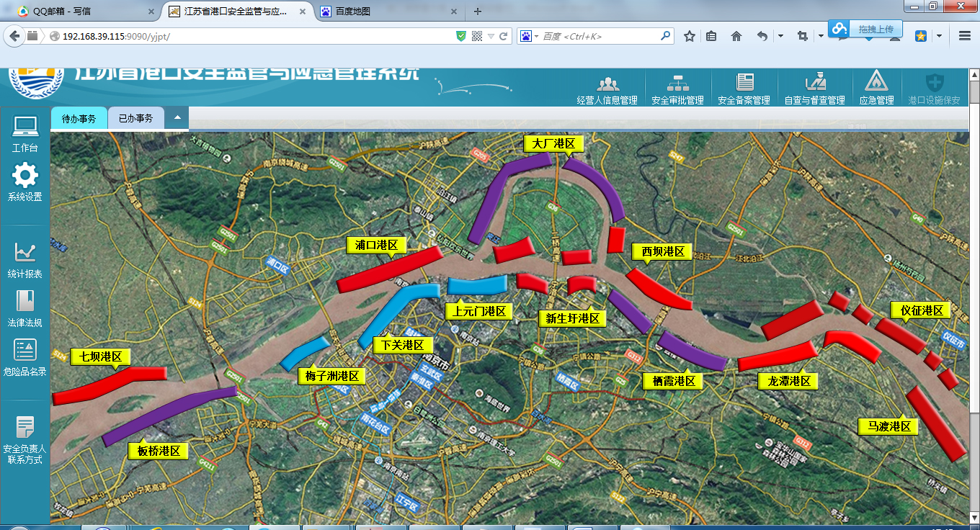
Task: Open 应急管理 emergency module
Action: (876, 85)
